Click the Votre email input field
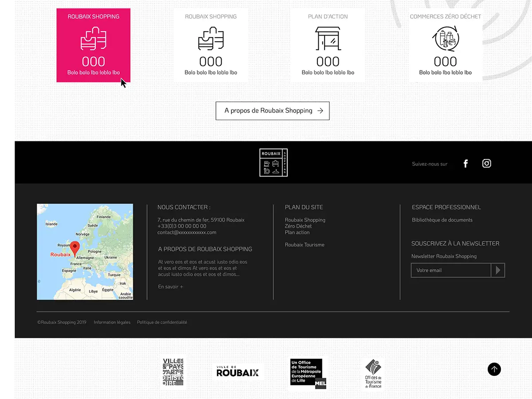532x399 pixels. [451, 270]
